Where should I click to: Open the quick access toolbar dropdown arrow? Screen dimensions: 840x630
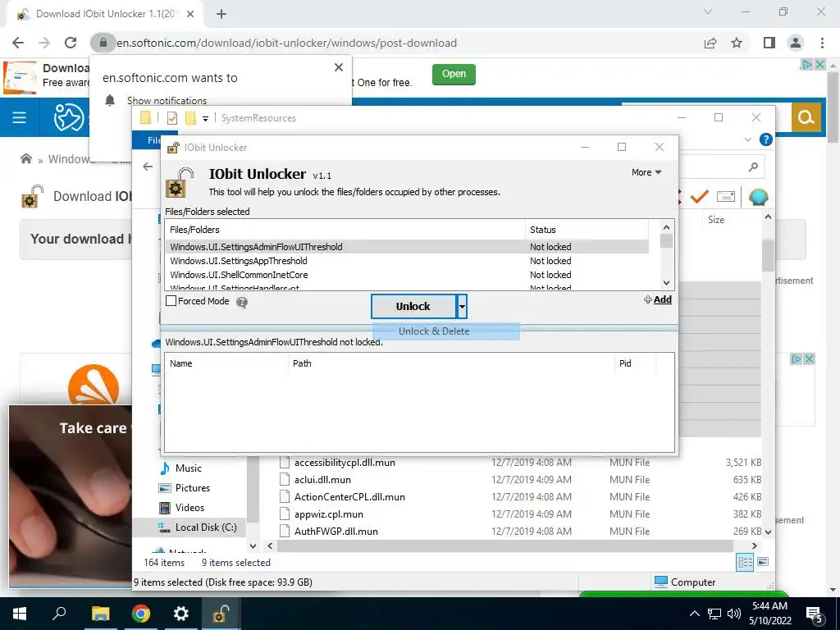pyautogui.click(x=205, y=118)
